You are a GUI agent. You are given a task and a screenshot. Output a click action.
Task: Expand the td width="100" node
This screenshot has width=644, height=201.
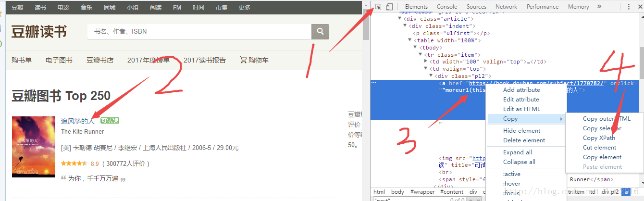click(x=426, y=62)
